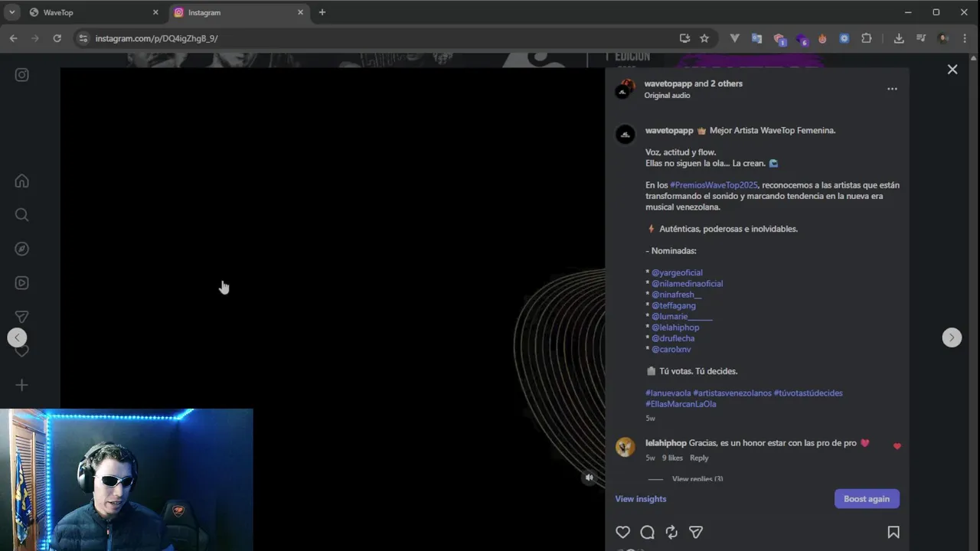The image size is (980, 551).
Task: Expand View replies (3) under comment
Action: (x=697, y=479)
